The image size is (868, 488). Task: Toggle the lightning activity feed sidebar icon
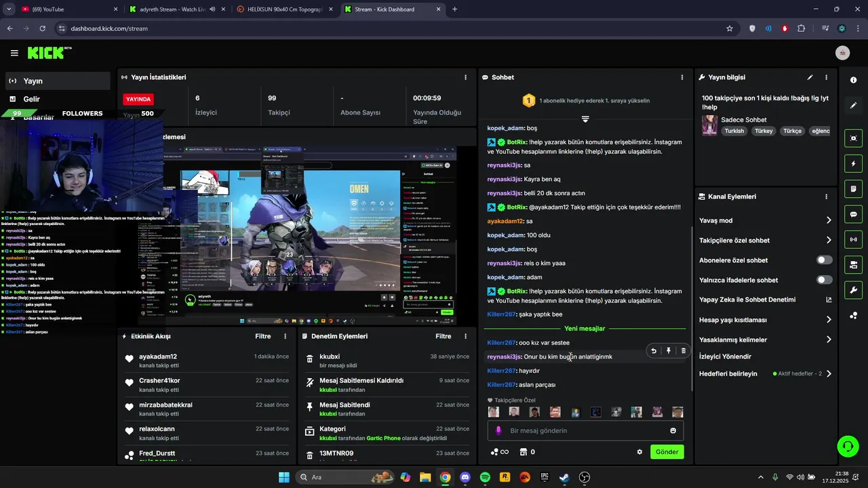click(x=853, y=163)
